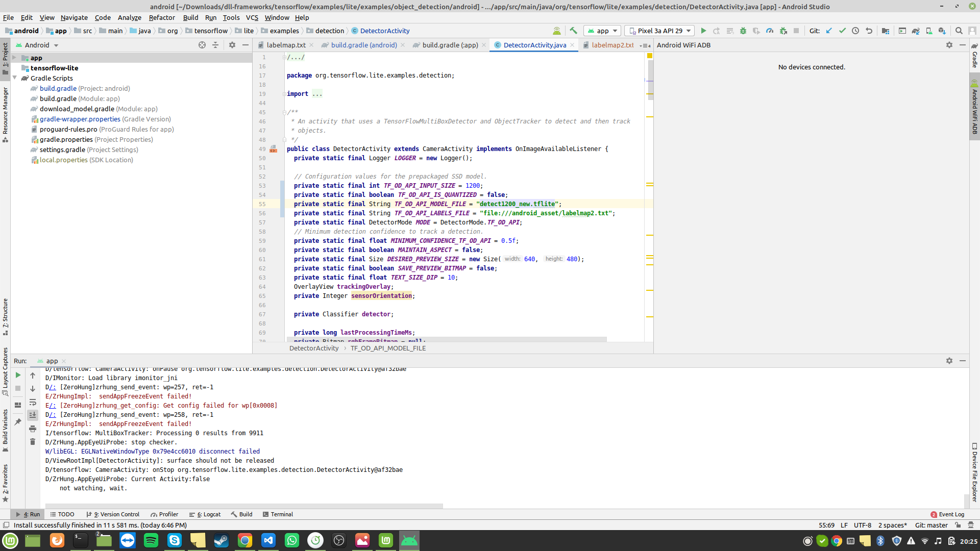Run the app with the green Run button
The width and height of the screenshot is (980, 551).
click(x=704, y=31)
